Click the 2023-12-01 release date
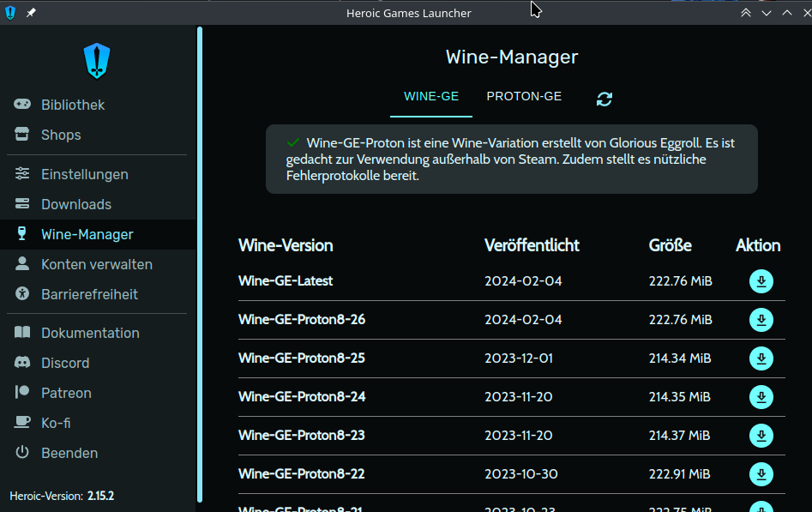 pyautogui.click(x=519, y=358)
